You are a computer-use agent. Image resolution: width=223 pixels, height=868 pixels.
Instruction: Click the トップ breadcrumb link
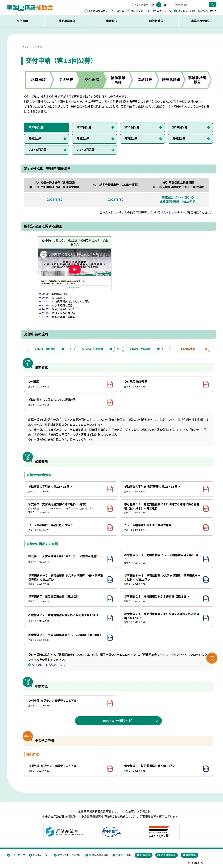pos(26,47)
